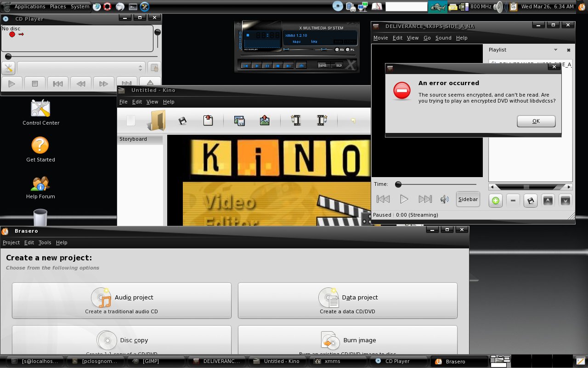Viewport: 588px width, 368px height.
Task: Open the CD Player track selection dropdown
Action: click(x=81, y=68)
